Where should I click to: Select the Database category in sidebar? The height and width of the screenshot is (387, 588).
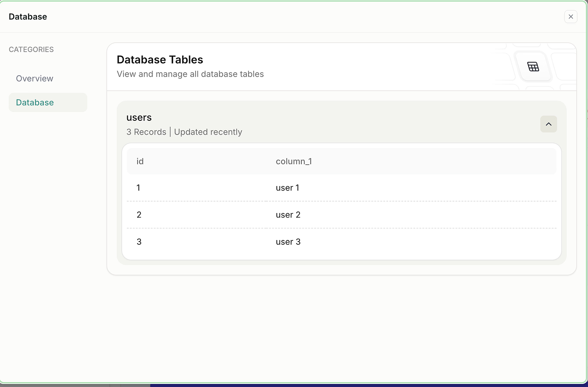(35, 103)
